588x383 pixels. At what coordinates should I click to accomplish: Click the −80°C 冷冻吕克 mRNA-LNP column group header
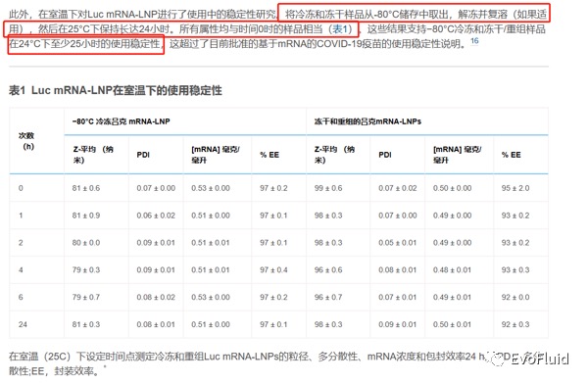[121, 121]
